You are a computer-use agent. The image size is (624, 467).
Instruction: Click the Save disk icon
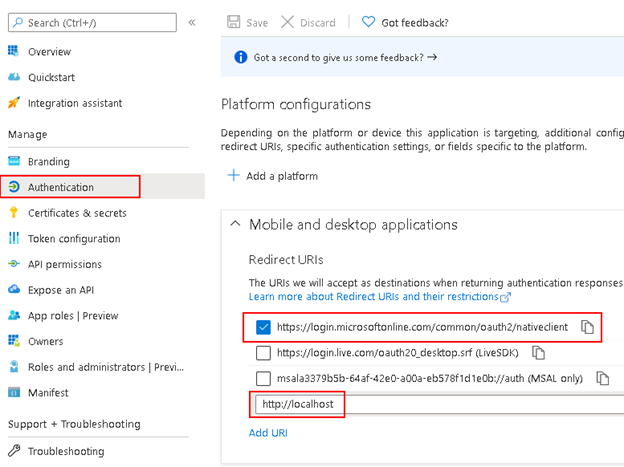pyautogui.click(x=234, y=22)
